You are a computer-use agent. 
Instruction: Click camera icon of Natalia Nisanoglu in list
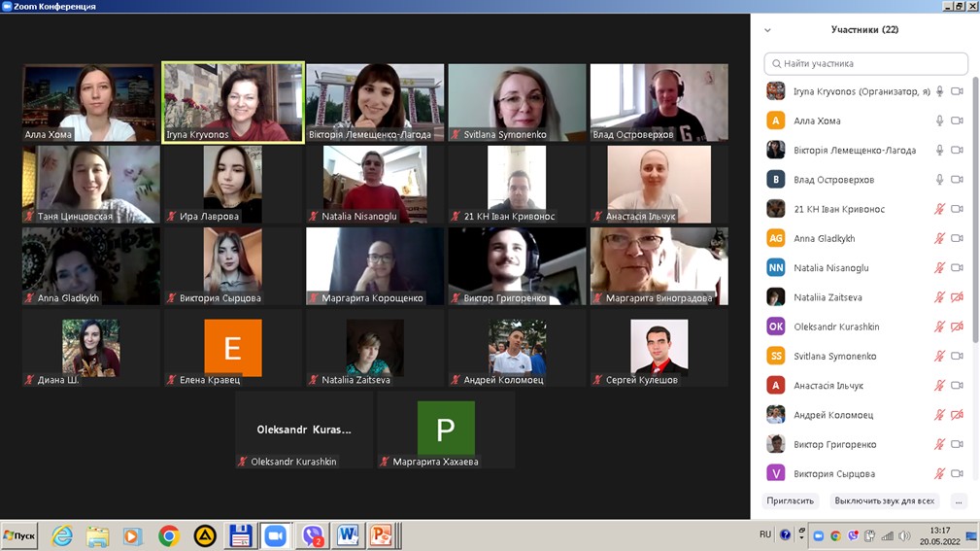957,267
